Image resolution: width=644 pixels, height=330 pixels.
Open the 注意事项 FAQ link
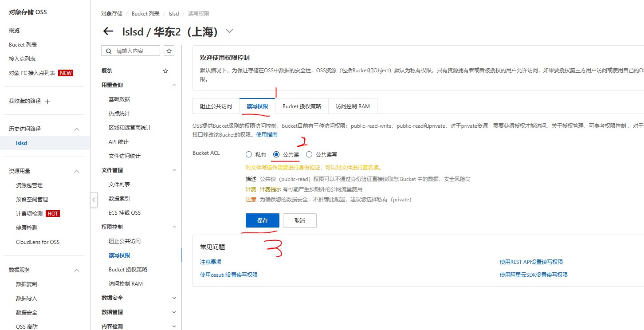[211, 262]
